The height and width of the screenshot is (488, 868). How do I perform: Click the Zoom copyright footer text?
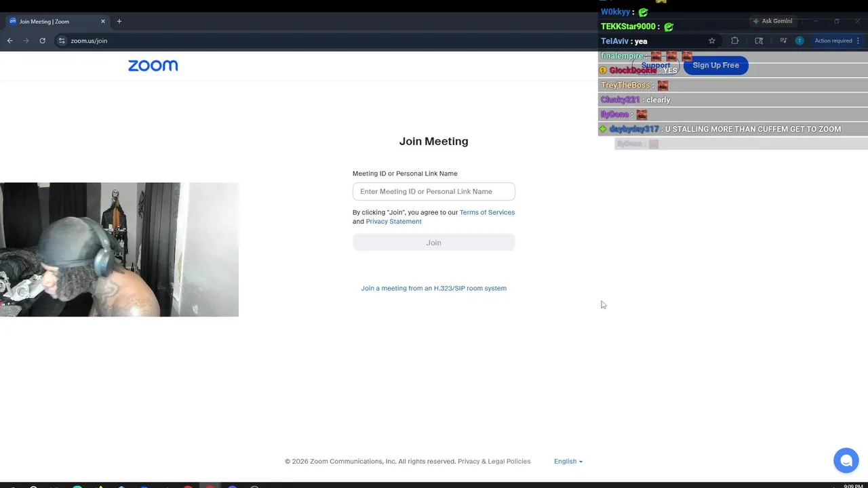370,462
